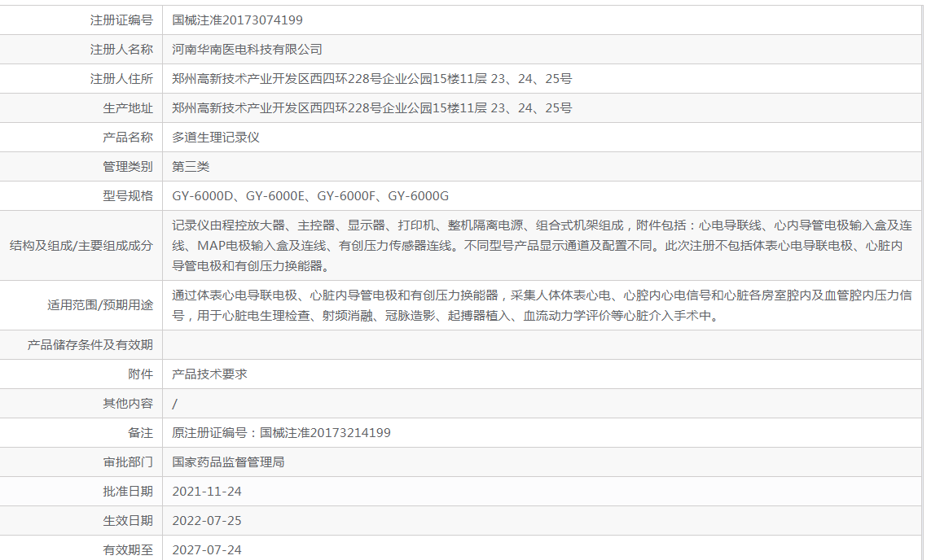Screen dimensions: 931x560
Task: Select expiry date 2027-07-24
Action: pos(207,550)
